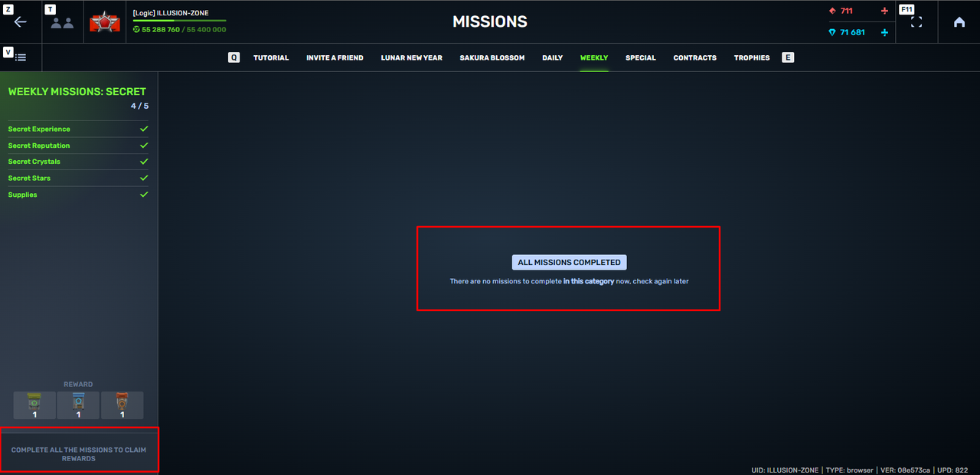Click the experience progress bar
This screenshot has width=980, height=475.
pyautogui.click(x=180, y=21)
